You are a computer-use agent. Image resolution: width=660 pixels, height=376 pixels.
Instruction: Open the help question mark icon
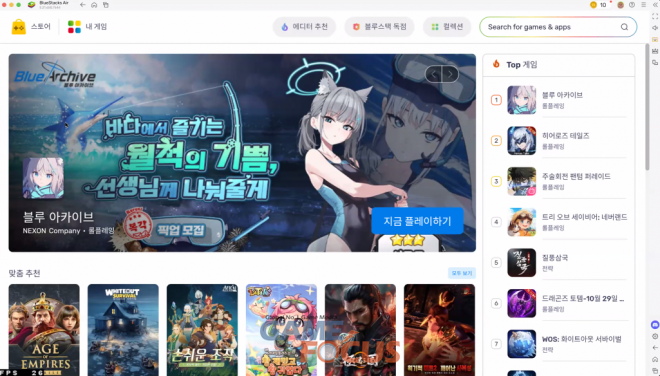[632, 5]
